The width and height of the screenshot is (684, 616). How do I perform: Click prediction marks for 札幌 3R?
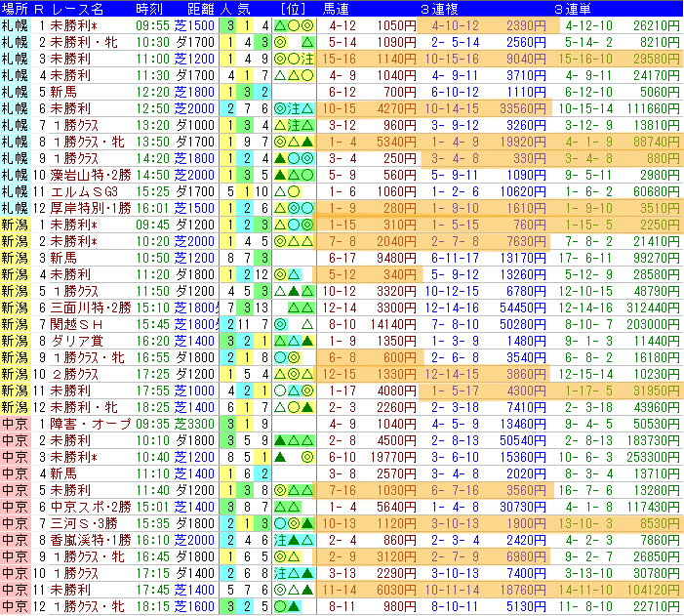[x=294, y=59]
